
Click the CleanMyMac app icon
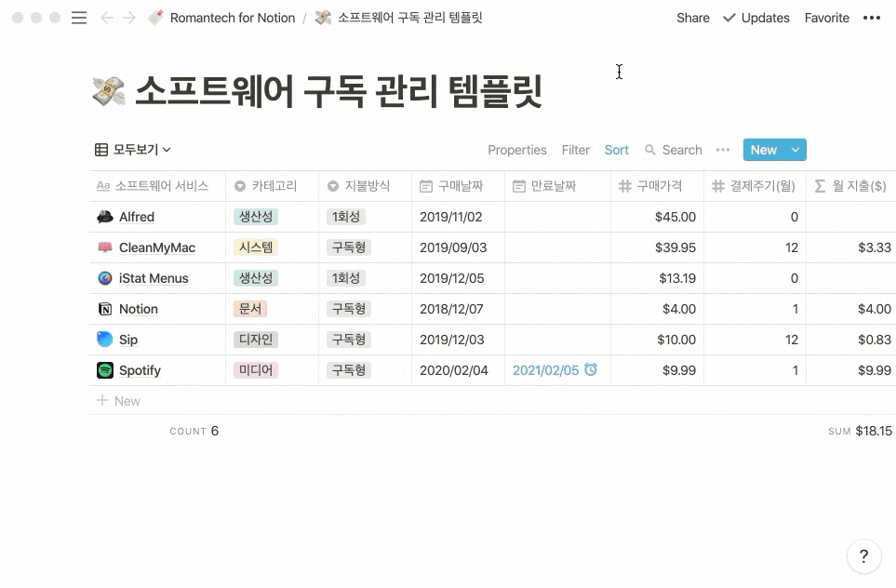(104, 247)
